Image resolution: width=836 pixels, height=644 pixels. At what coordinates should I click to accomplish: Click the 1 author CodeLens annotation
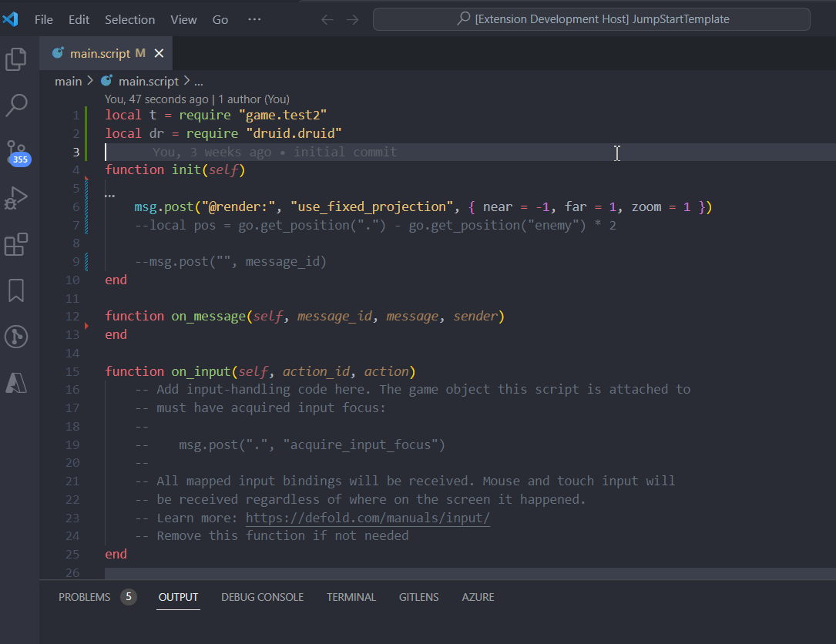click(255, 99)
